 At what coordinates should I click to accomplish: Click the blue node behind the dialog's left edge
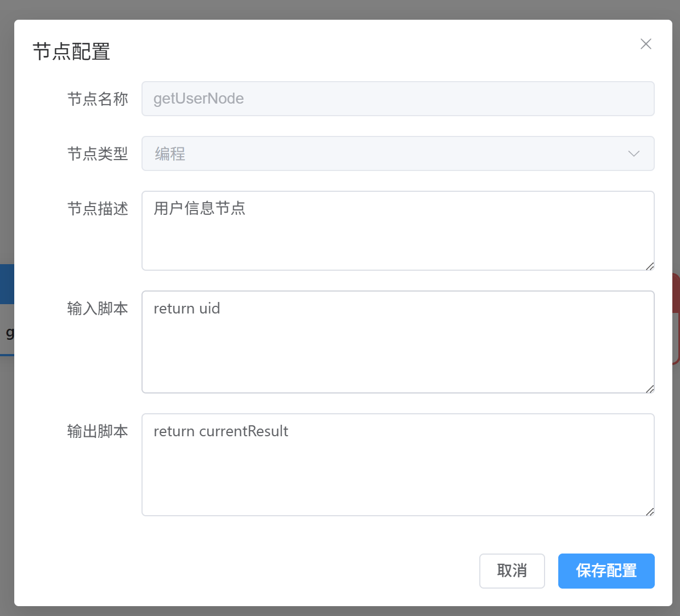(x=7, y=285)
